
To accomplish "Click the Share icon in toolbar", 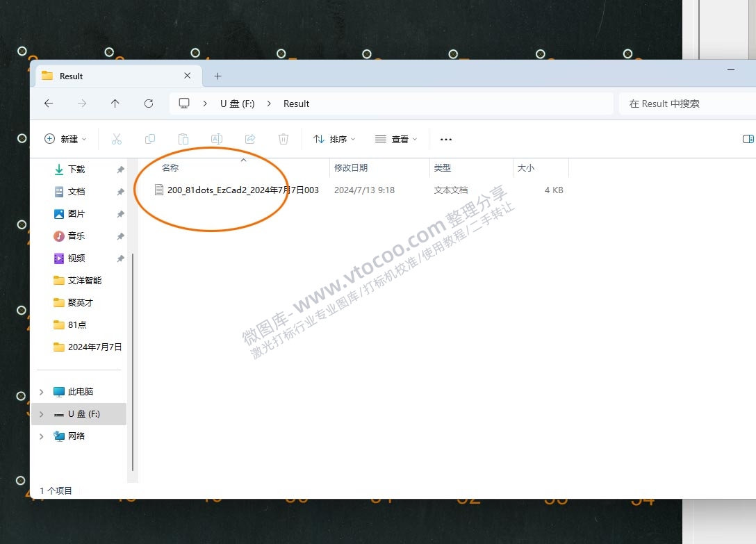I will coord(250,139).
